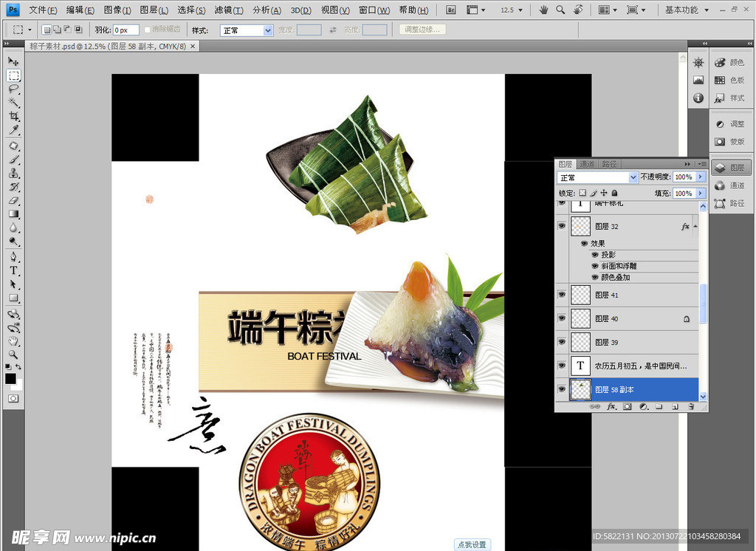Select the Move tool in the toolbar
Screen dimensions: 756x551
point(13,62)
